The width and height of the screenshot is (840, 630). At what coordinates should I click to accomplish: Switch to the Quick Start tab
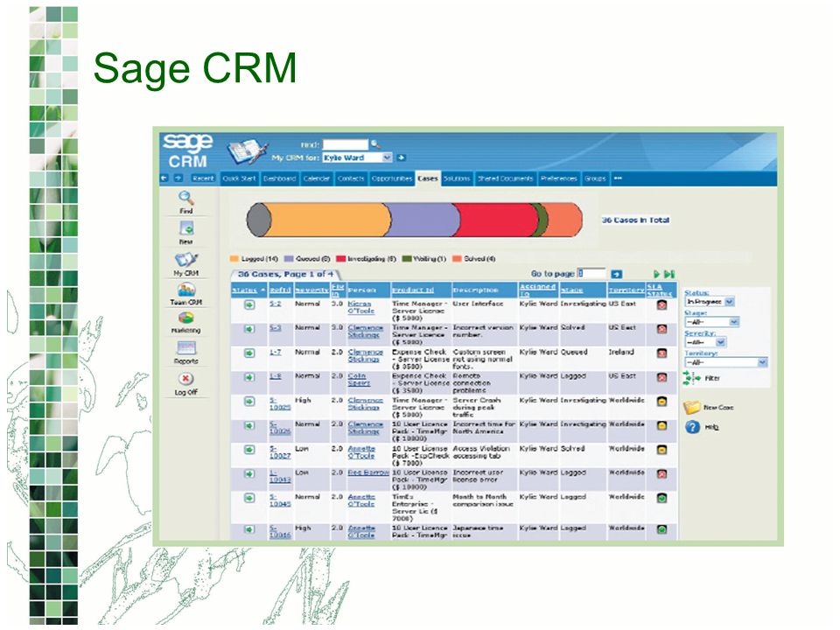[x=239, y=178]
